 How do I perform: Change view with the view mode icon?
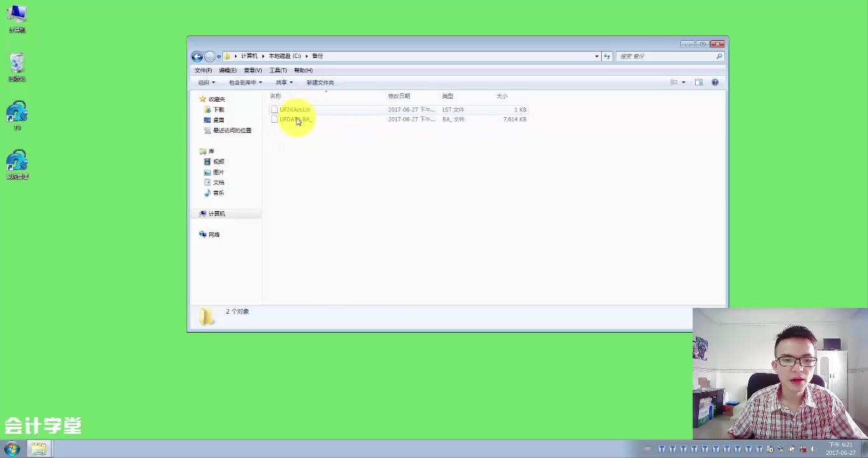click(674, 83)
